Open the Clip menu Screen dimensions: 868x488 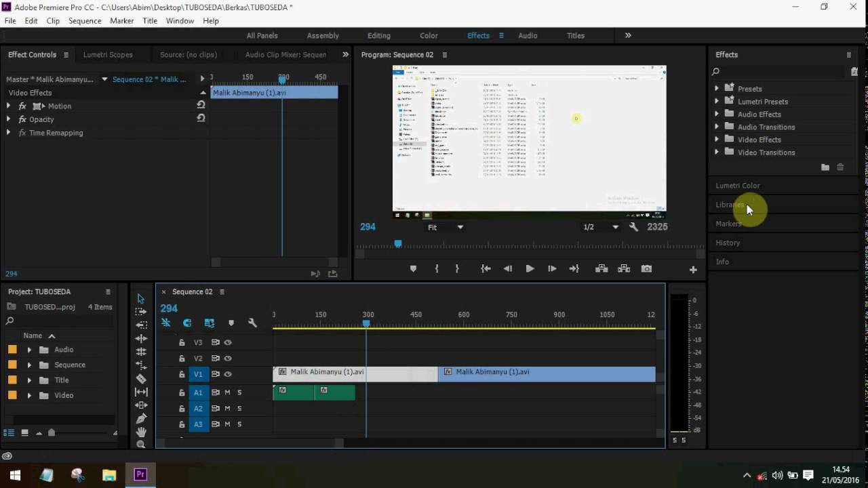pyautogui.click(x=53, y=21)
